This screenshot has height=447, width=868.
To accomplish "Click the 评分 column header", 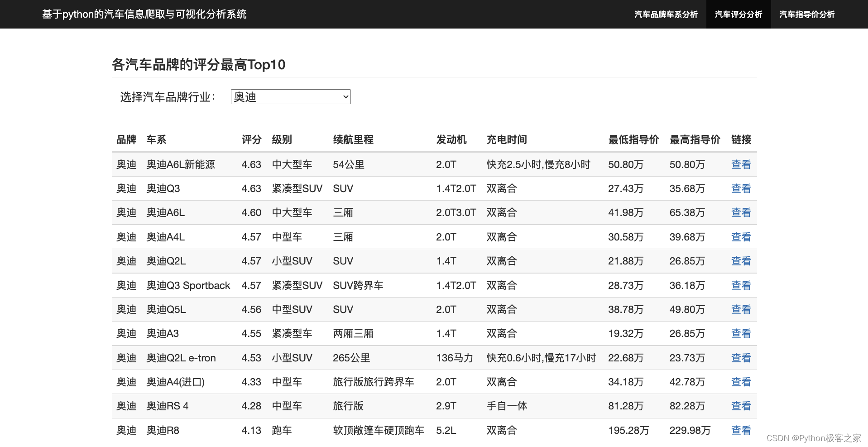I will [251, 139].
